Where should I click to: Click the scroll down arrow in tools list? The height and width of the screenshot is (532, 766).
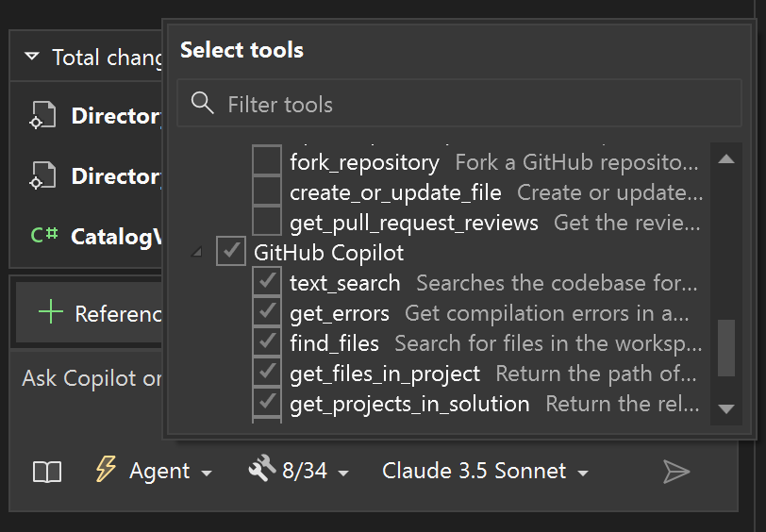click(725, 408)
